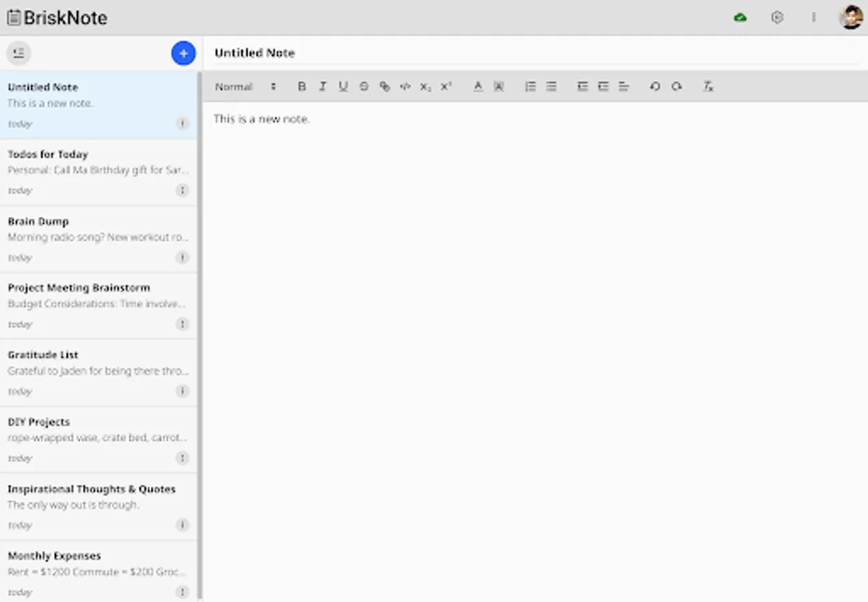Apply superscript formatting

445,86
